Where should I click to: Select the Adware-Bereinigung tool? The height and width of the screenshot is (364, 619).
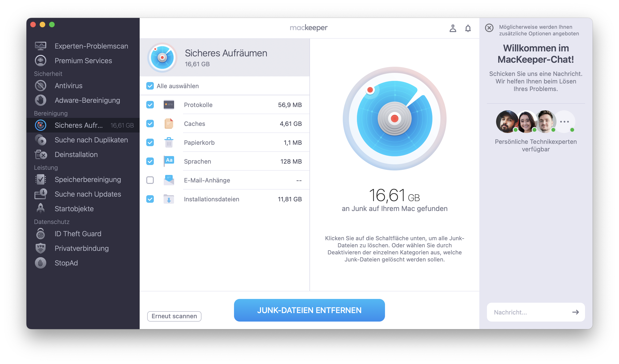pos(87,100)
